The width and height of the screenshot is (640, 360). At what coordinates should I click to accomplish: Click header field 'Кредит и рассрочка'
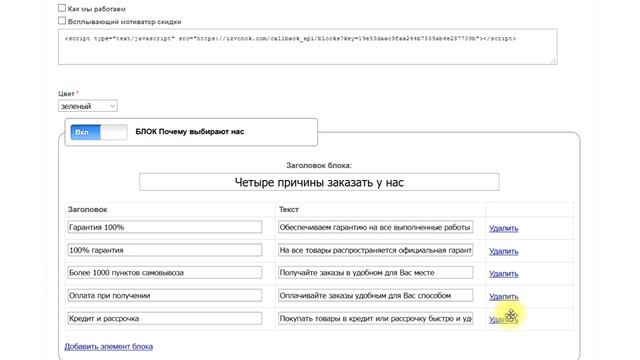coord(165,318)
